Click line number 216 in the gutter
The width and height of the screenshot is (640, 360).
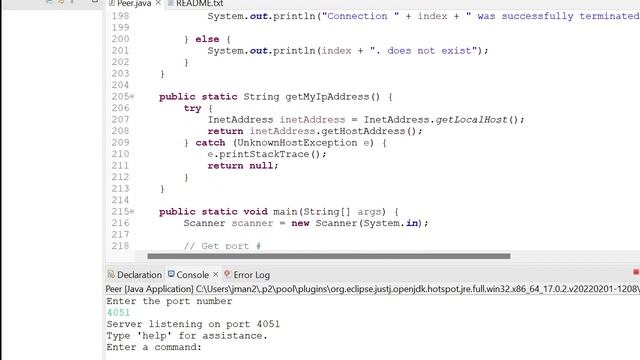pos(120,223)
